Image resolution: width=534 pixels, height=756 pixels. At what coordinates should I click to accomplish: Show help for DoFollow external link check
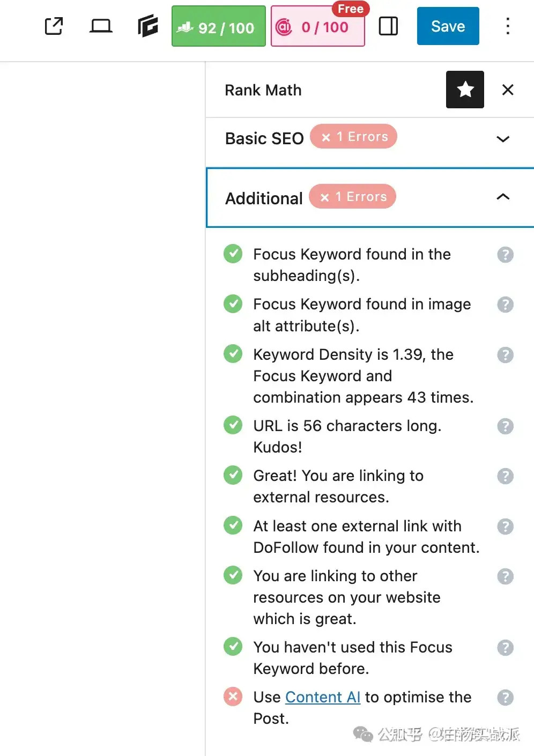tap(505, 527)
